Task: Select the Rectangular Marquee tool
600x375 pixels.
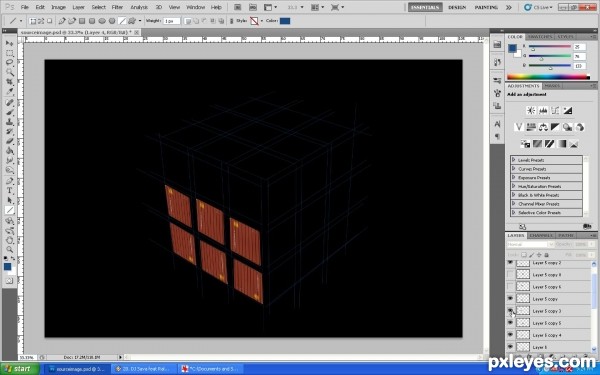Action: [10, 53]
